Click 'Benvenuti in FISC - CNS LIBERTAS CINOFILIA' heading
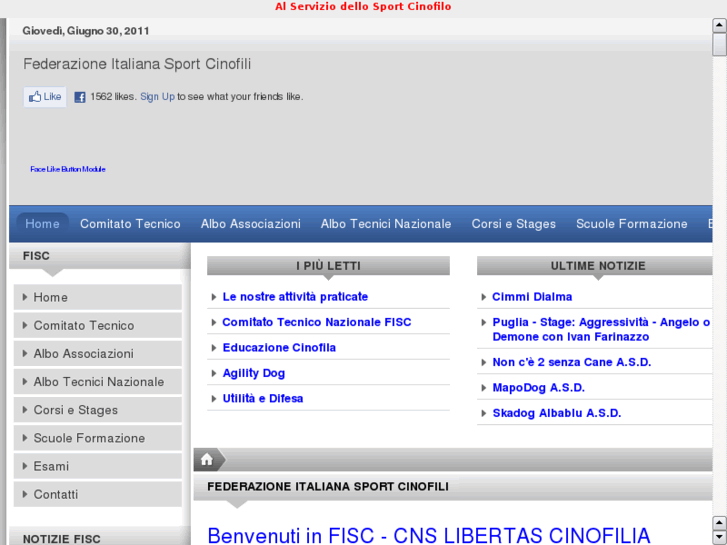727x545 pixels. point(429,536)
